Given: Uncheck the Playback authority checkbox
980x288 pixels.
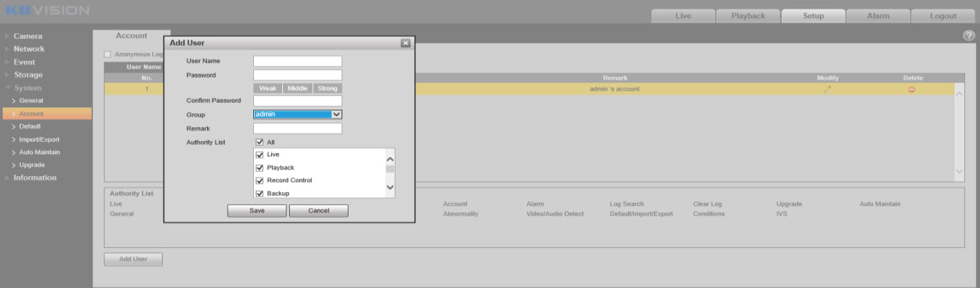Looking at the screenshot, I should pyautogui.click(x=260, y=168).
